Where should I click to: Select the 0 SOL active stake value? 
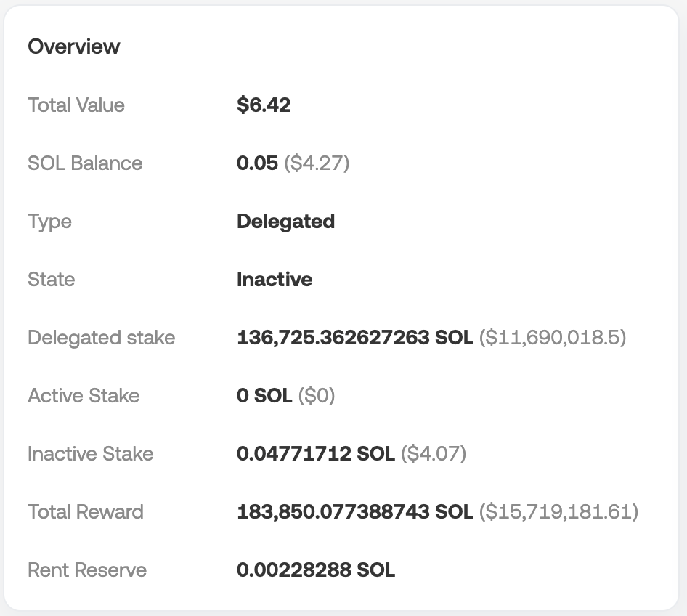[264, 396]
